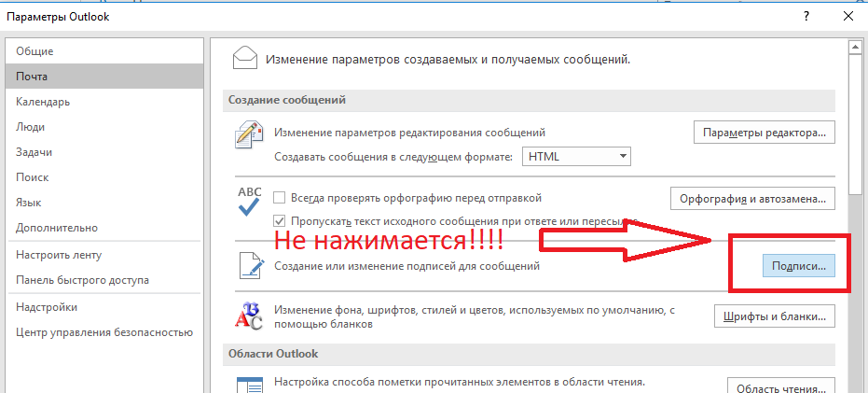Image resolution: width=868 pixels, height=393 pixels.
Task: Switch to the Поиск category
Action: (x=103, y=177)
